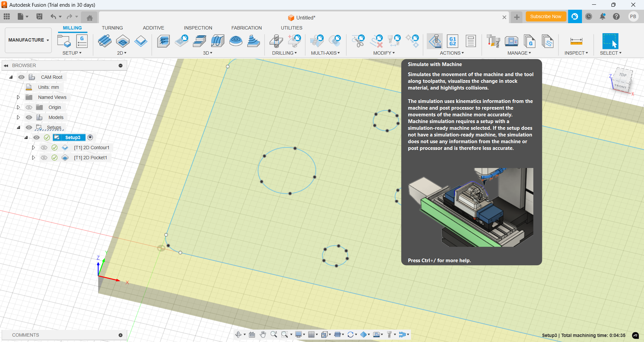Click the ViewCube TOP face
The width and height of the screenshot is (644, 342).
point(623,75)
